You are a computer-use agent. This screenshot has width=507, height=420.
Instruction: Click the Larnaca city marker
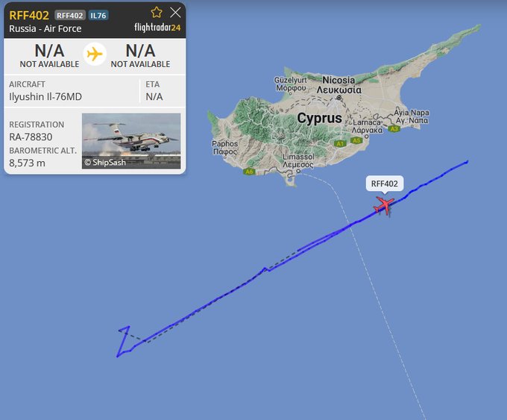pos(366,137)
